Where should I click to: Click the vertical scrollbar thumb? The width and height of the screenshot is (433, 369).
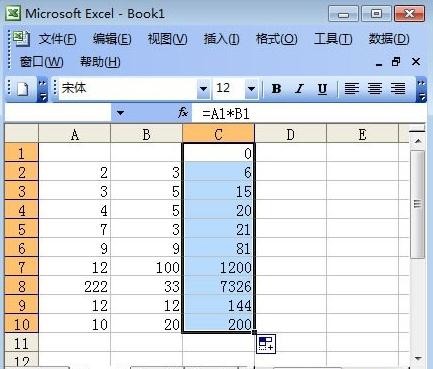[417, 204]
